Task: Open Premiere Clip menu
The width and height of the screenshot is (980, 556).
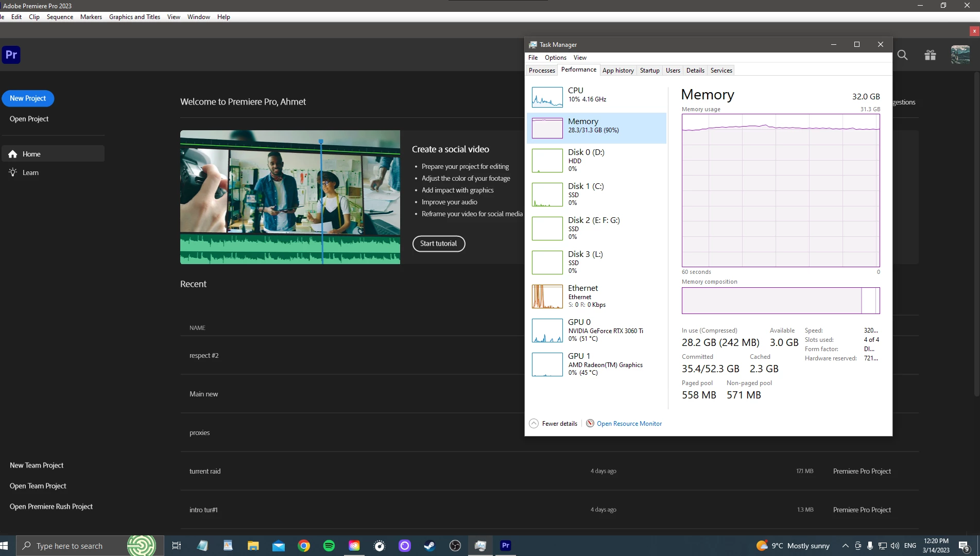Action: 34,17
